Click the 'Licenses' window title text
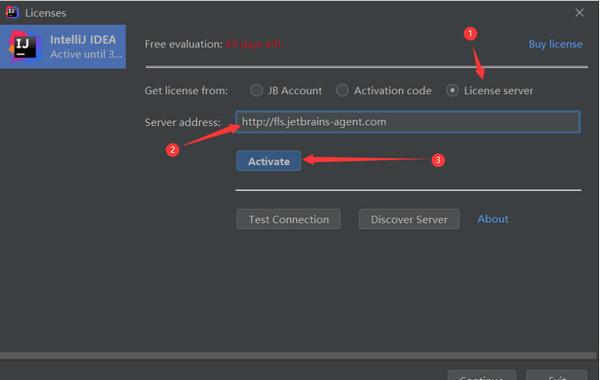 tap(46, 13)
